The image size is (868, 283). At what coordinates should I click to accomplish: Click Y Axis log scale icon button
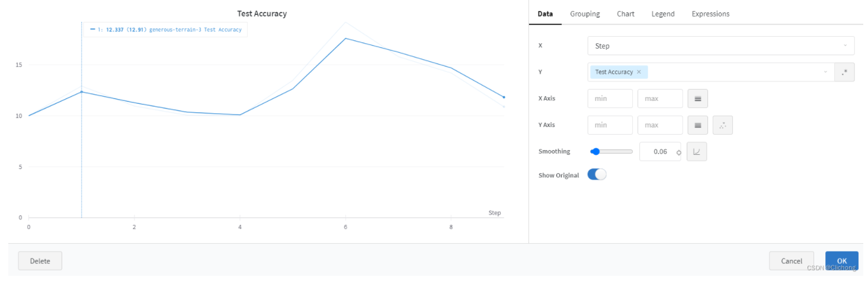[x=697, y=125]
